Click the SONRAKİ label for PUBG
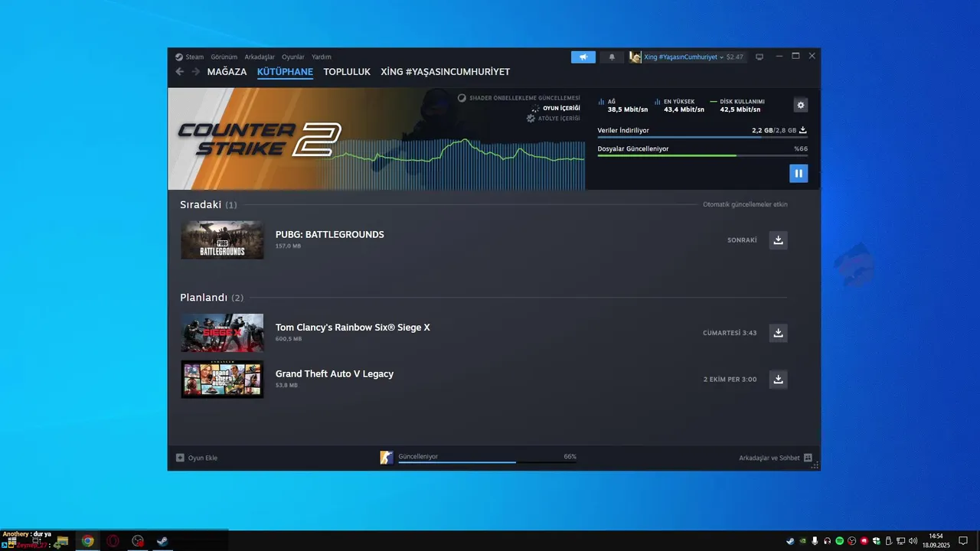The height and width of the screenshot is (551, 980). click(742, 240)
